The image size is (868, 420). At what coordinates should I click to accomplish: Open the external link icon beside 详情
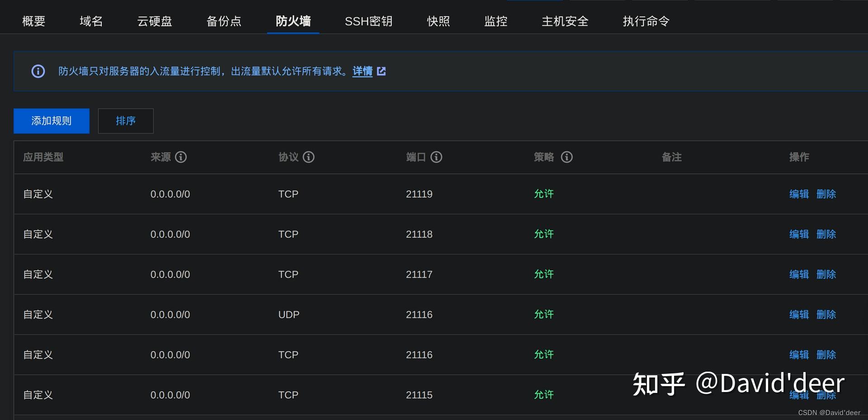(382, 71)
